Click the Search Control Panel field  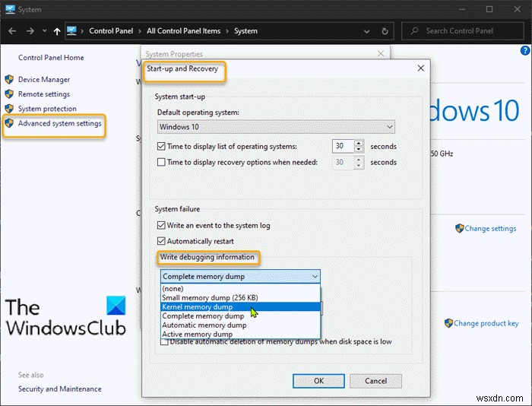(x=463, y=31)
